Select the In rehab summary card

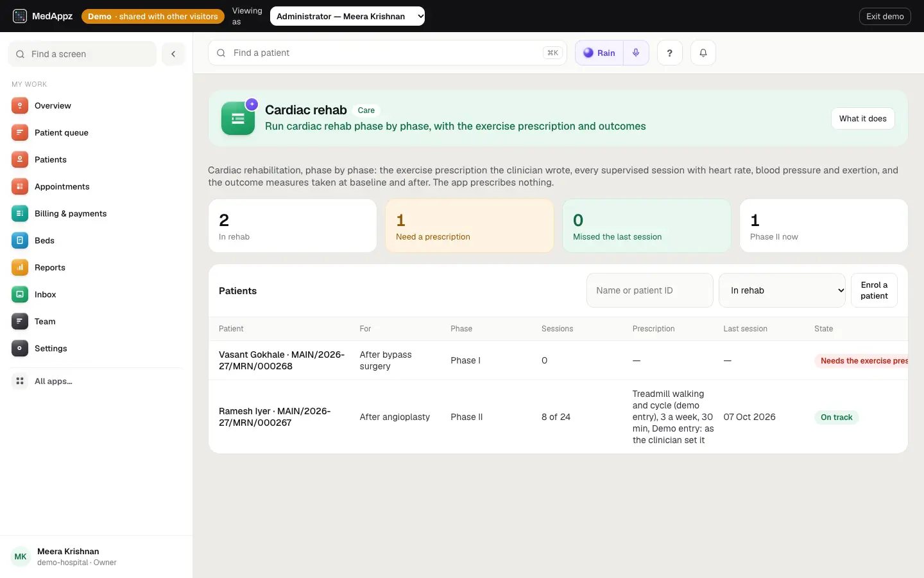(x=293, y=225)
